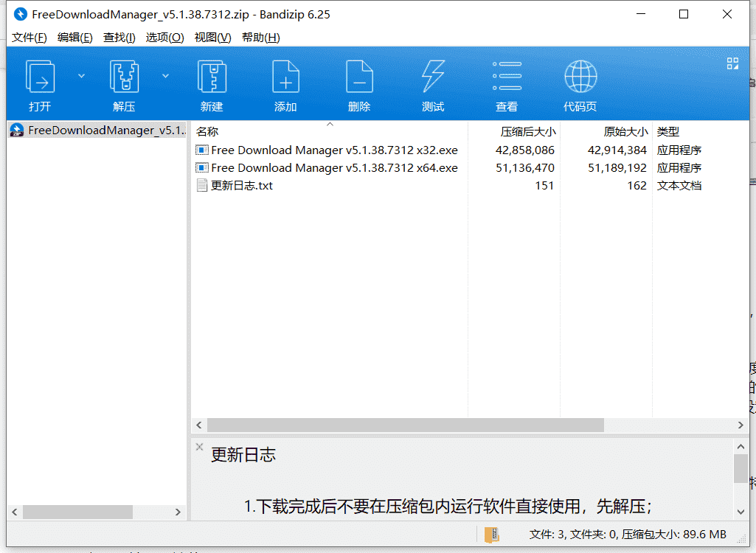The height and width of the screenshot is (553, 756).
Task: Click the grid layout icon in toolbar corner
Action: coord(732,63)
